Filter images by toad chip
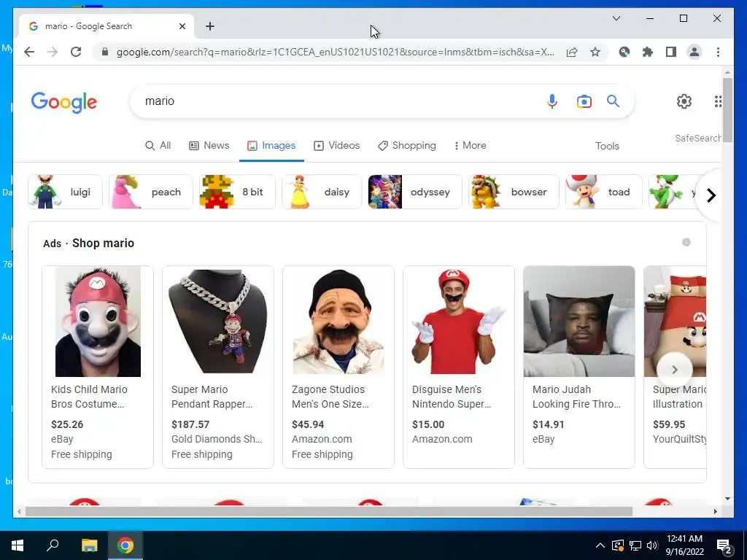The height and width of the screenshot is (560, 747). click(x=603, y=192)
